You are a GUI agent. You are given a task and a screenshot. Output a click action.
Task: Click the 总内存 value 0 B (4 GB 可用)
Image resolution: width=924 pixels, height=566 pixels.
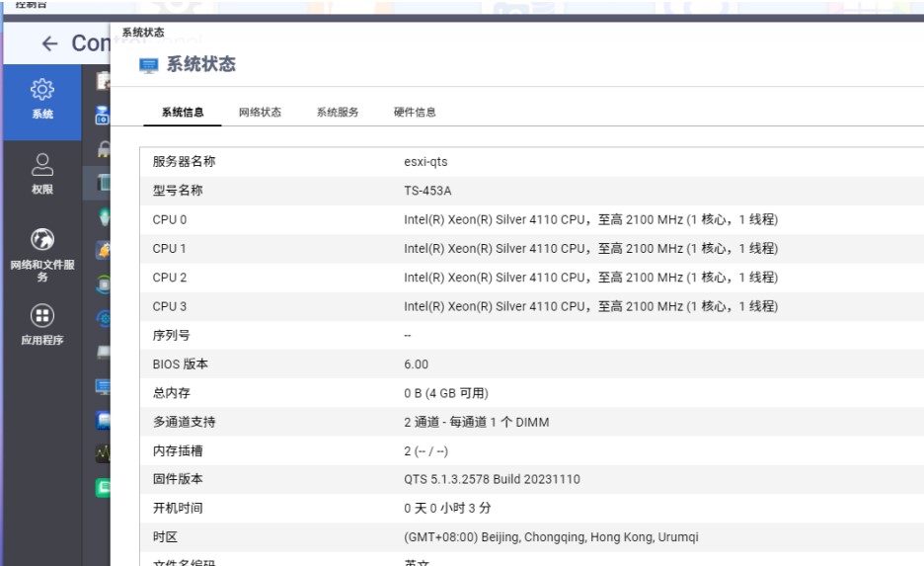click(x=446, y=393)
